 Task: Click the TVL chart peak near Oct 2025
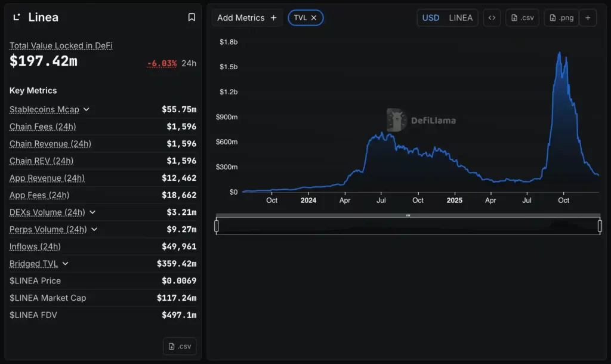(x=559, y=53)
